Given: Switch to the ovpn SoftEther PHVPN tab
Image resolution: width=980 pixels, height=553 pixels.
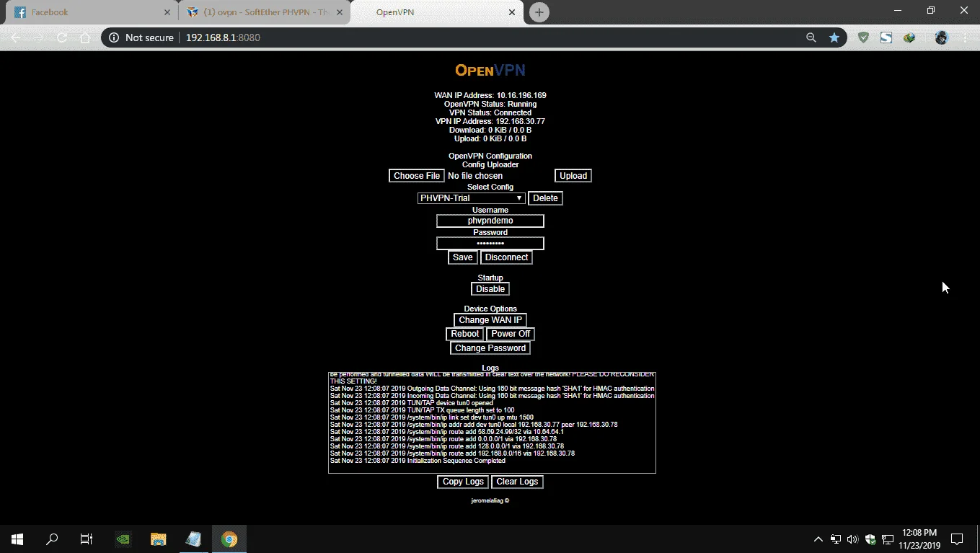Looking at the screenshot, I should click(x=264, y=12).
